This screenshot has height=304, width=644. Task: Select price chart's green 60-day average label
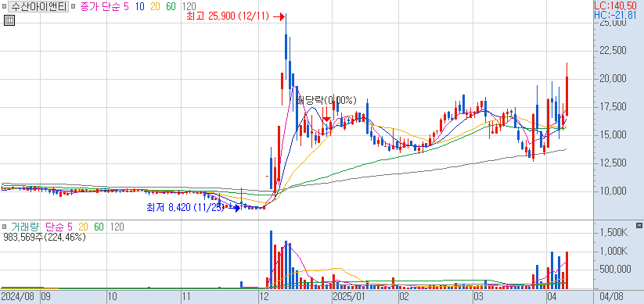click(171, 6)
